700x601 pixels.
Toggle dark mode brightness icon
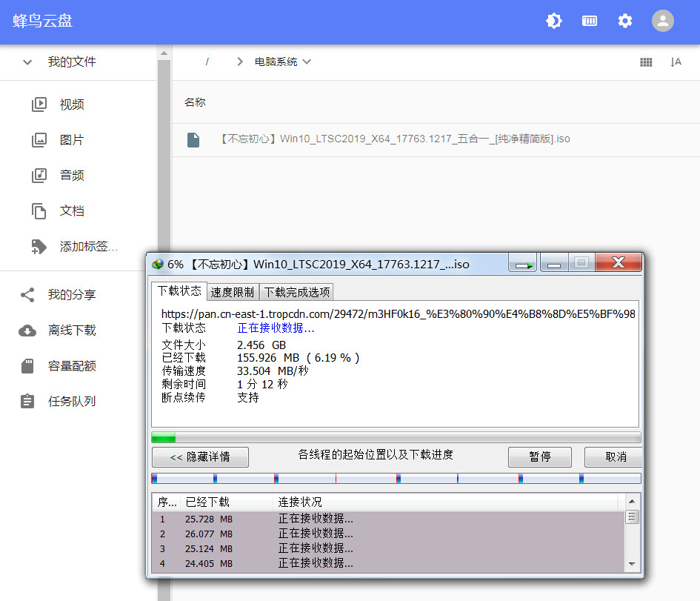(x=554, y=21)
